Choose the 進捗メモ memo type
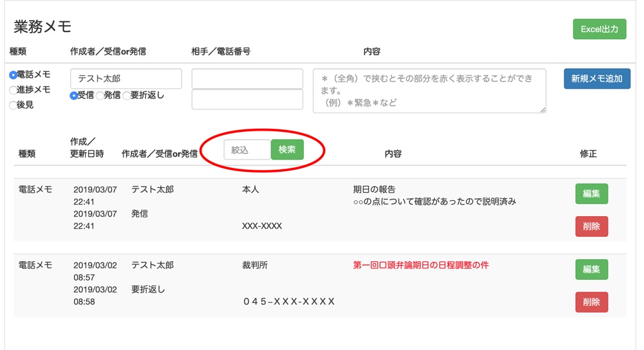The image size is (644, 350). point(14,91)
